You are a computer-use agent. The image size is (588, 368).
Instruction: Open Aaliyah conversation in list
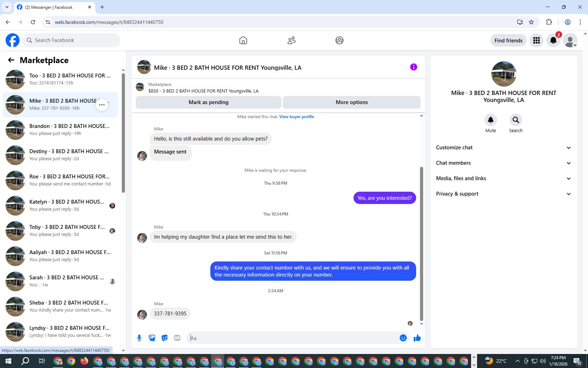pos(60,256)
